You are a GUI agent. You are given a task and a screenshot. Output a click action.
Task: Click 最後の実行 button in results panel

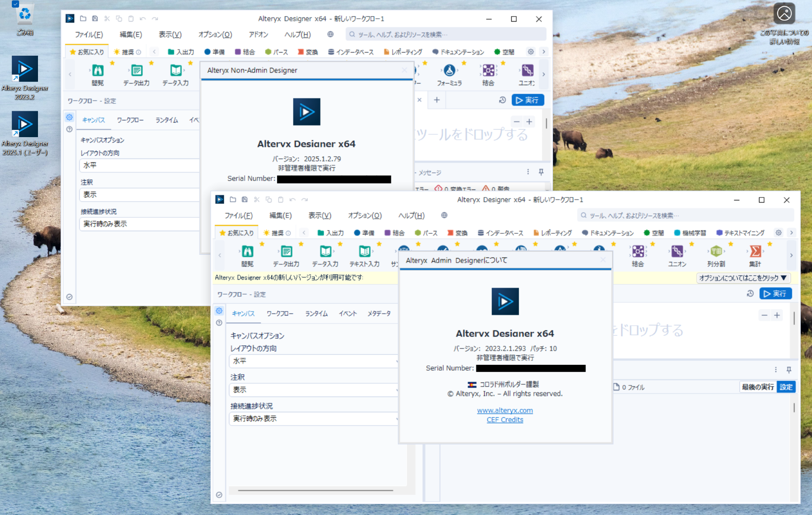pos(758,387)
